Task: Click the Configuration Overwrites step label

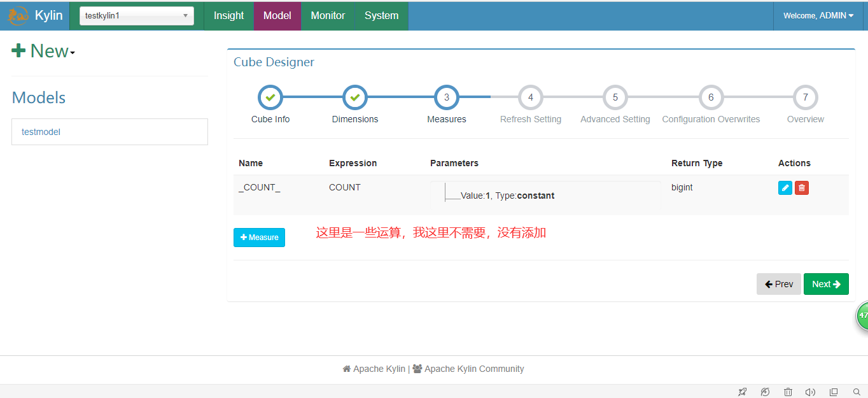Action: tap(711, 119)
